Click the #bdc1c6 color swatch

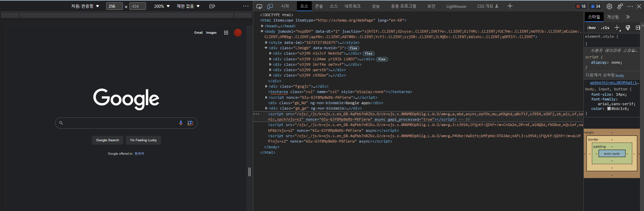point(609,109)
